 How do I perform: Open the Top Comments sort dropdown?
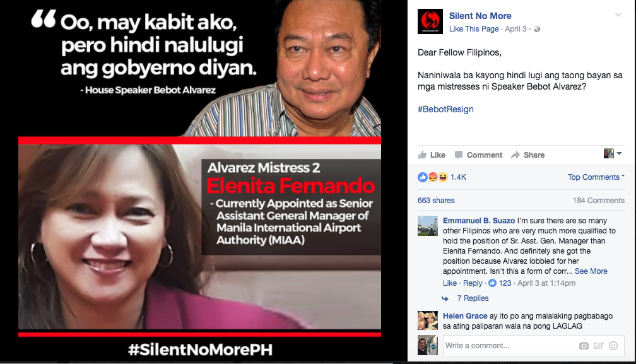pyautogui.click(x=596, y=177)
